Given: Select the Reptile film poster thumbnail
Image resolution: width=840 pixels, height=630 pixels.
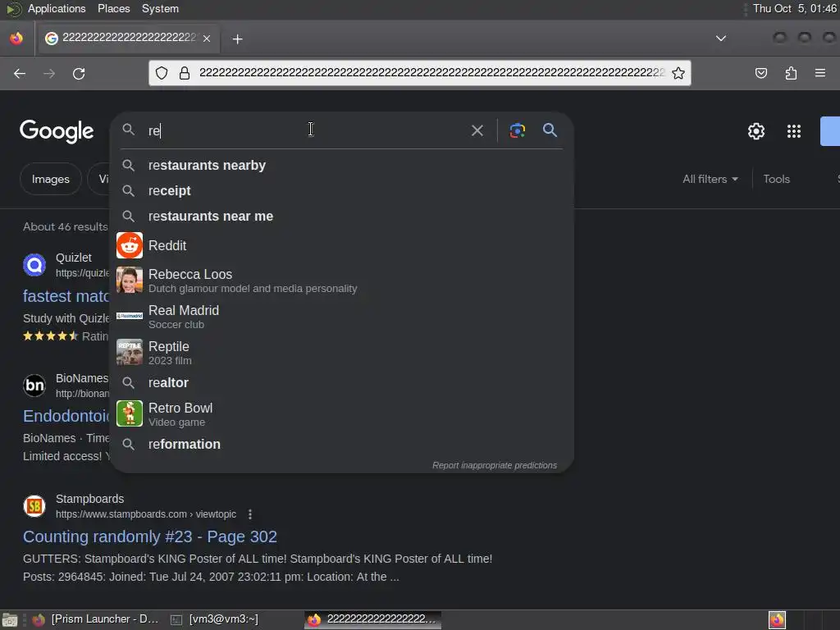Looking at the screenshot, I should [130, 352].
